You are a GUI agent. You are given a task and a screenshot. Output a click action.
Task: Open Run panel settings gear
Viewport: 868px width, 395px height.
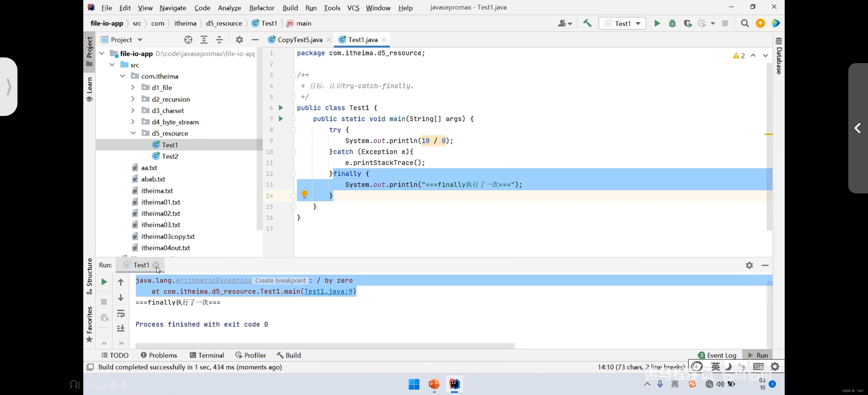click(x=749, y=266)
